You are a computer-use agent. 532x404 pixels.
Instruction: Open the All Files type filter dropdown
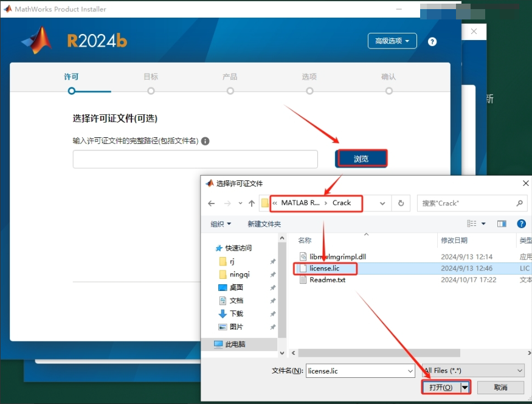473,371
